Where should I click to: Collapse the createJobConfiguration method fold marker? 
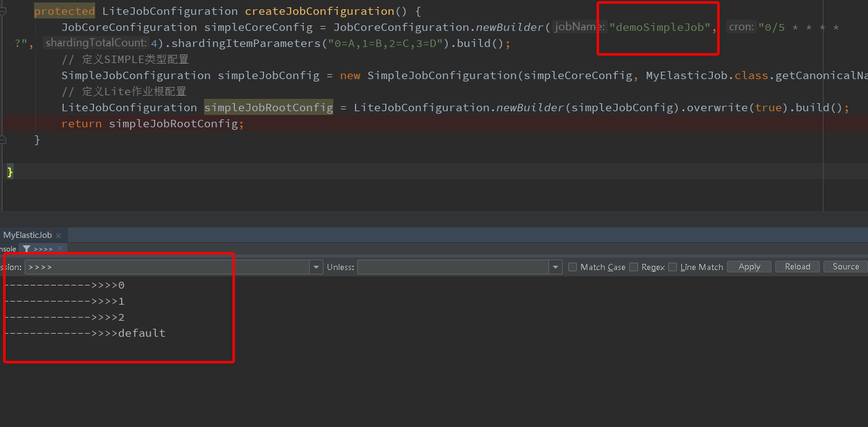tap(3, 11)
